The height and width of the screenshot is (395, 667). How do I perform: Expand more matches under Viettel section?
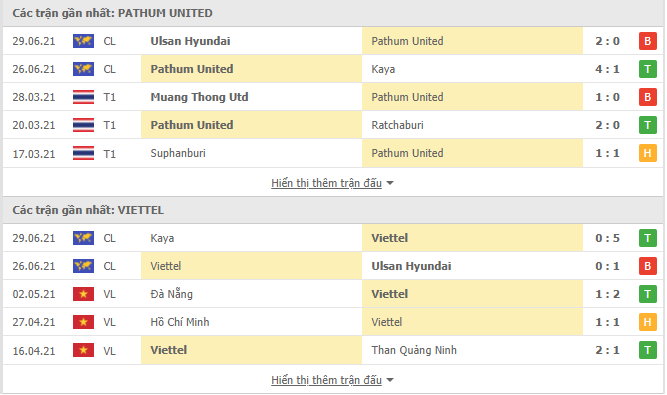(x=326, y=380)
